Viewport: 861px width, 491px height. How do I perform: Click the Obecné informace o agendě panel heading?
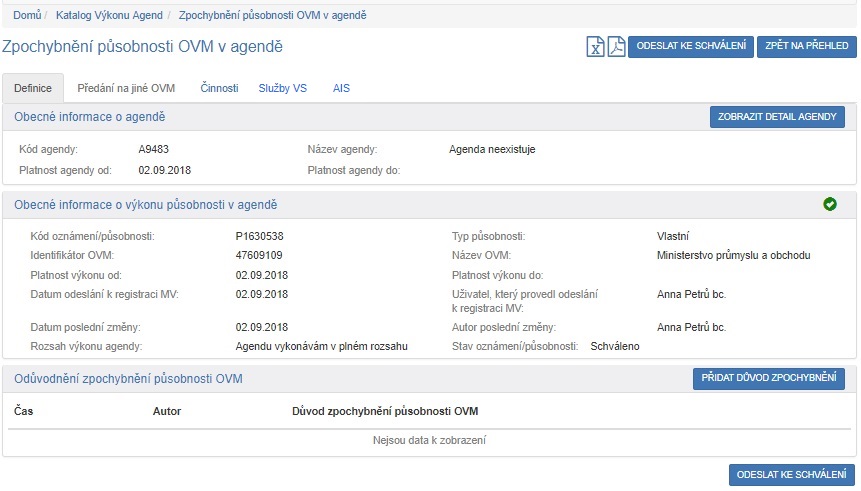[89, 117]
